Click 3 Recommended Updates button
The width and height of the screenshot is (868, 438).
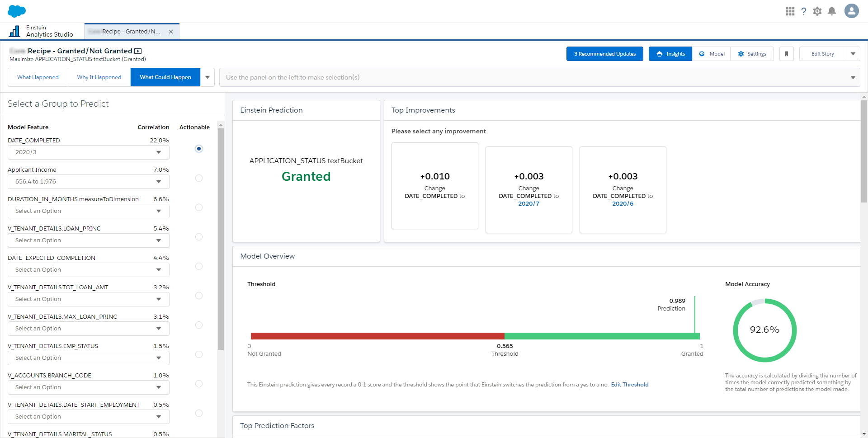point(605,54)
